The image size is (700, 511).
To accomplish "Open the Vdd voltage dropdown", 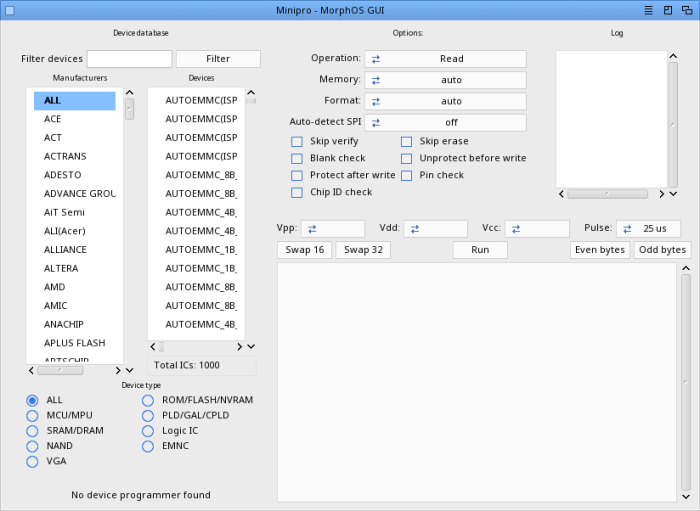I will (436, 228).
